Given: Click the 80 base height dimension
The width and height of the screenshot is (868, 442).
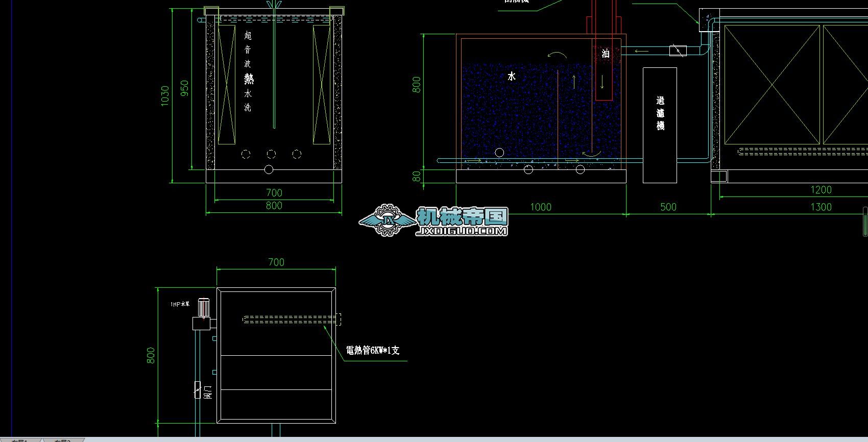Looking at the screenshot, I should coord(417,176).
